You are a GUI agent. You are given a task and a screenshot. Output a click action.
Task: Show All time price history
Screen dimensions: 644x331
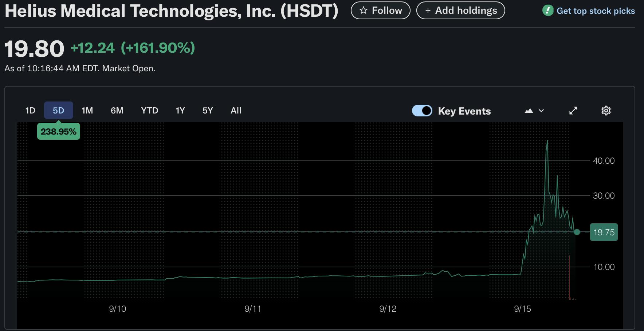236,111
